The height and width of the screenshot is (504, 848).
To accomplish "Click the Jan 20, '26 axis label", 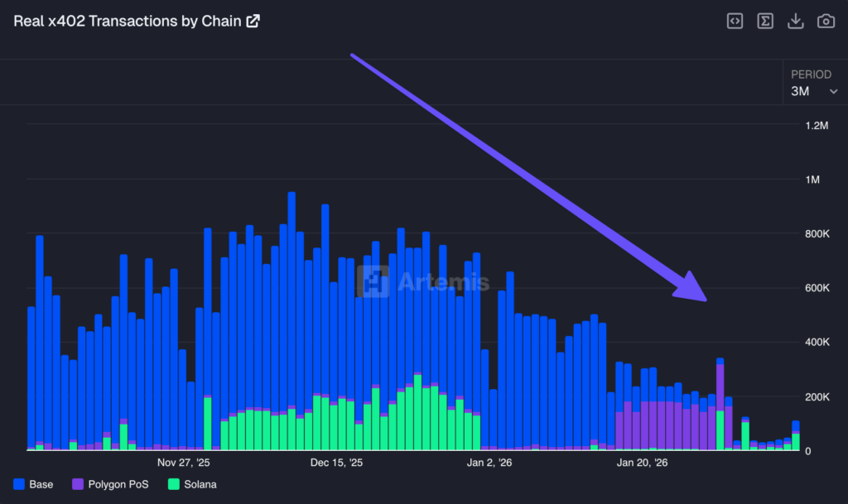I will point(642,463).
